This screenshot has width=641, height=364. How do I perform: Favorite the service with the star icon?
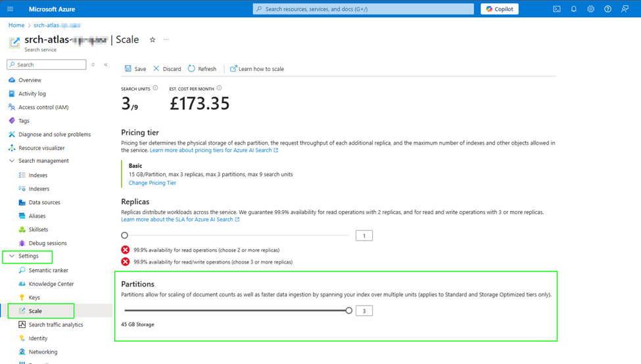pos(153,39)
